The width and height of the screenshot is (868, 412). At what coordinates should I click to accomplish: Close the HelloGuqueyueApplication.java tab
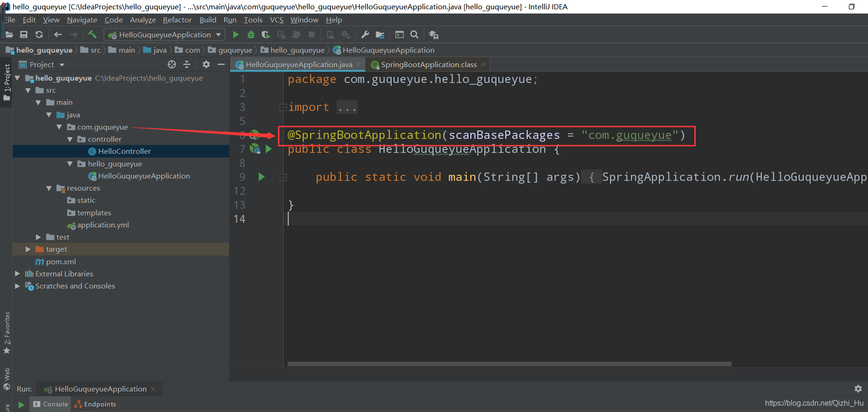359,64
